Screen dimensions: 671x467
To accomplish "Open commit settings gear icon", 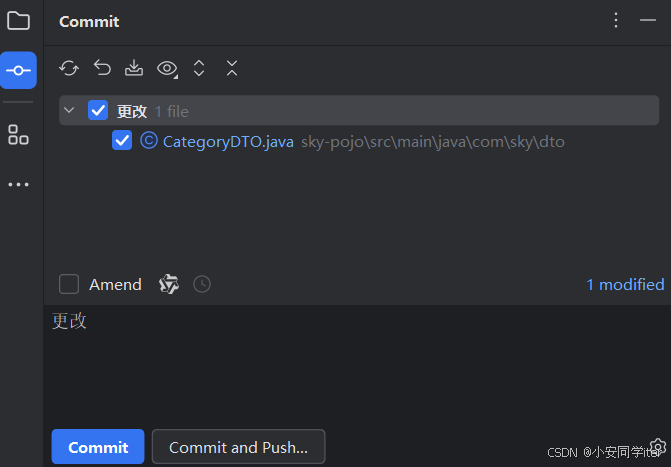I will tap(658, 446).
